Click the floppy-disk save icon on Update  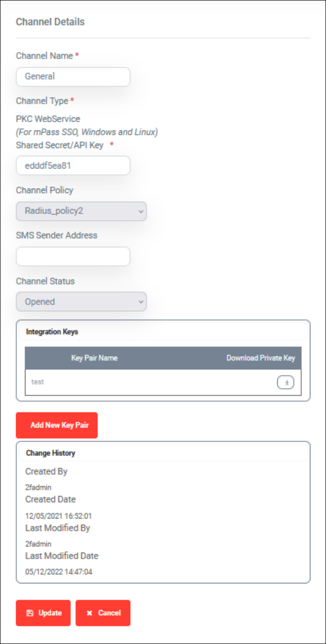[30, 613]
